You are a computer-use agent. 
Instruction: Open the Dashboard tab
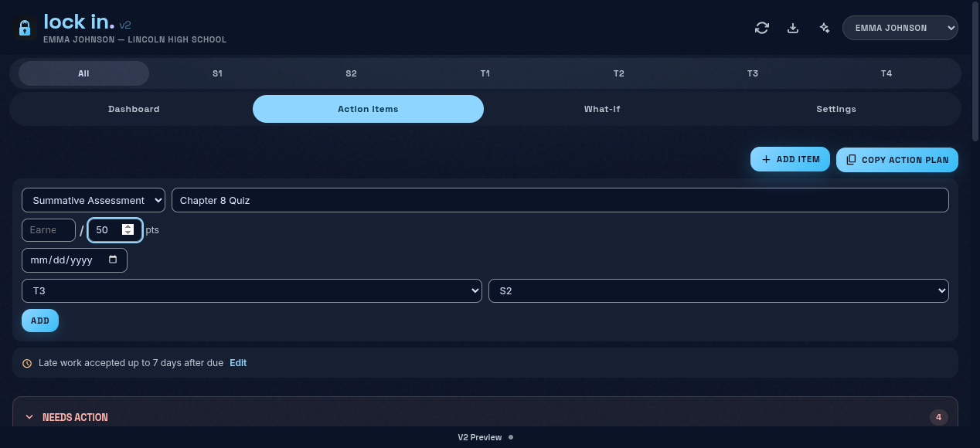(x=134, y=109)
